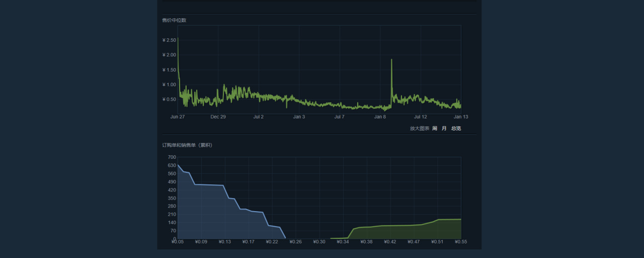Click the 420 value on order chart axis
644x258 pixels.
pos(172,190)
